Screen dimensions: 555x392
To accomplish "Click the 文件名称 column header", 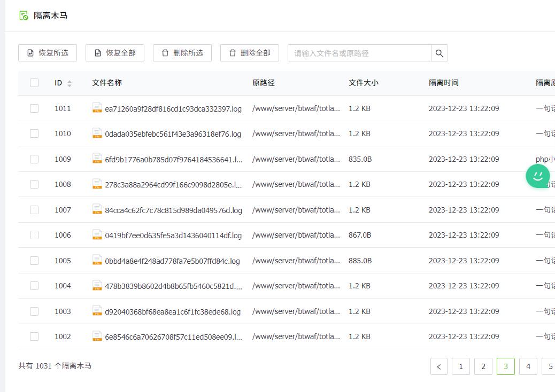I will coord(107,83).
